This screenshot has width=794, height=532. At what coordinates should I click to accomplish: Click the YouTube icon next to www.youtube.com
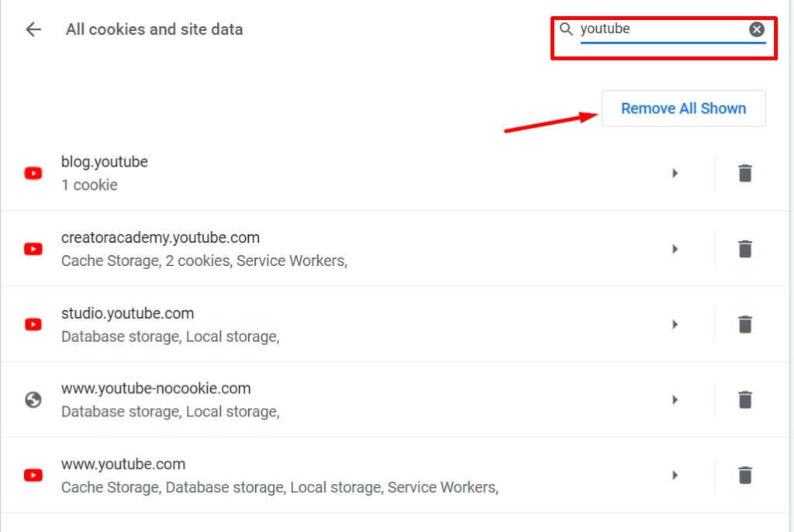(31, 475)
